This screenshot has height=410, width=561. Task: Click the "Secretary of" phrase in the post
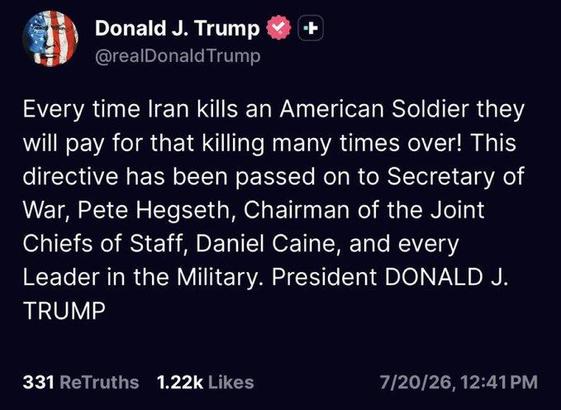(455, 177)
